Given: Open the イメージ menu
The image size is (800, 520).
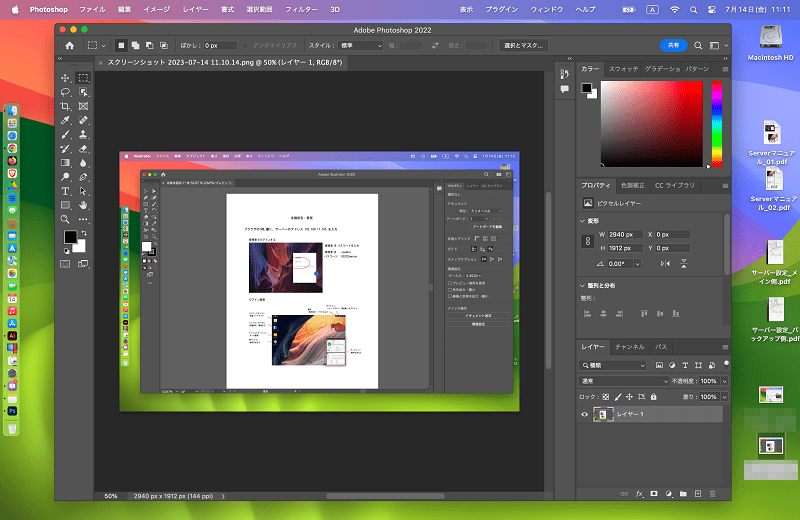Looking at the screenshot, I should [157, 9].
